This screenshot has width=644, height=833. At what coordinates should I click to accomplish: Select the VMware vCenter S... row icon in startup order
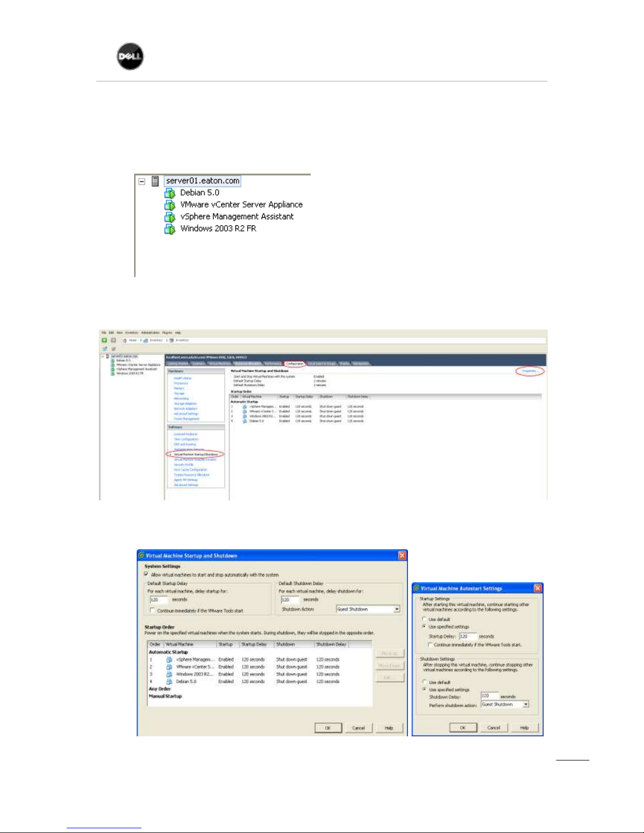[169, 667]
